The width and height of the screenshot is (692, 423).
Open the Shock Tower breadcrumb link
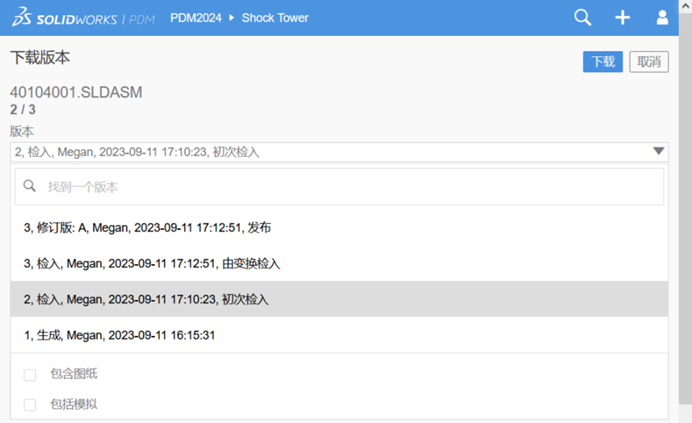[x=275, y=18]
